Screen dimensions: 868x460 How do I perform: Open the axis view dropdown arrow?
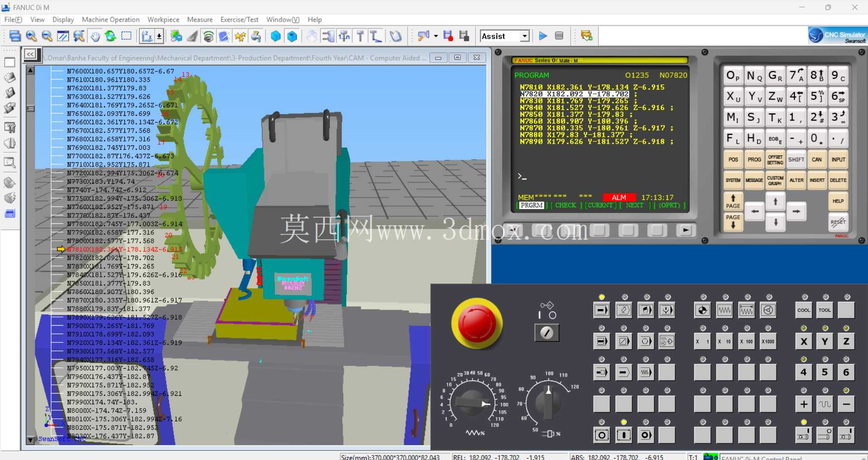click(x=159, y=36)
